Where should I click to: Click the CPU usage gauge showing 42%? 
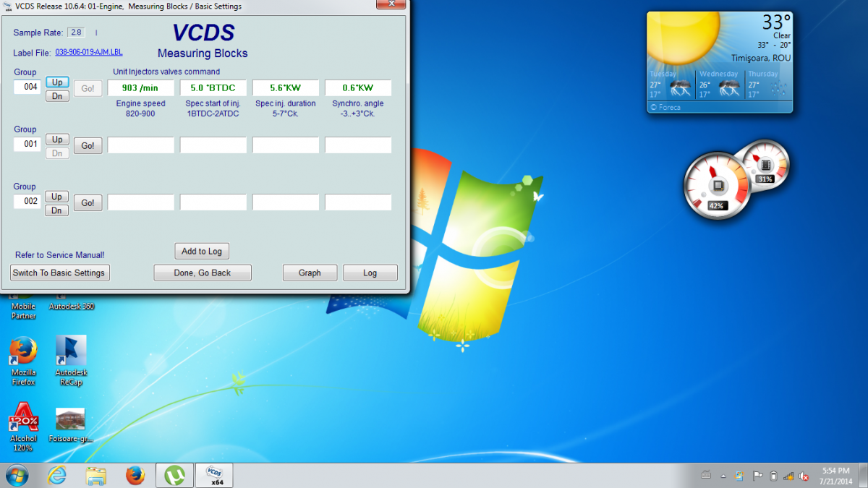[717, 184]
